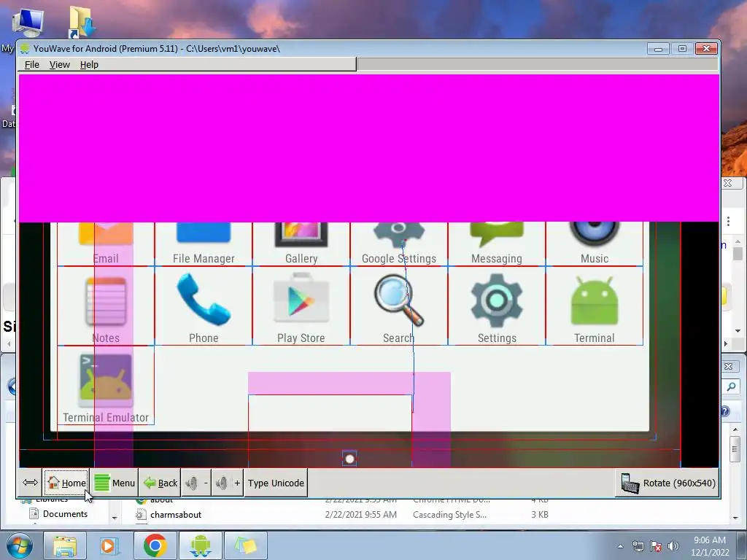This screenshot has height=560, width=747.
Task: Click the background browser three-dot menu
Action: [x=729, y=221]
